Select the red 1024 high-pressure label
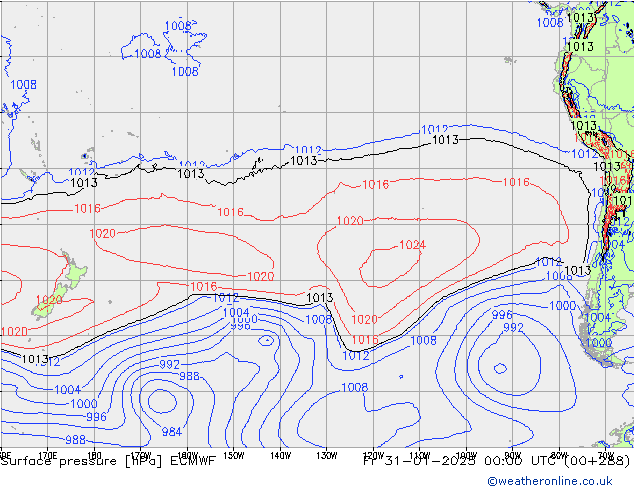The height and width of the screenshot is (490, 634). 412,245
